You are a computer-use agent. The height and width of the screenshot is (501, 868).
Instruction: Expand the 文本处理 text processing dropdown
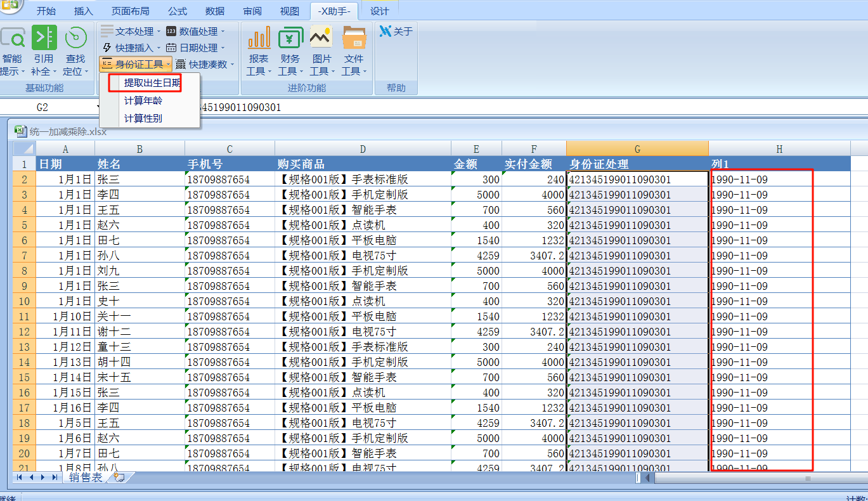pos(131,31)
